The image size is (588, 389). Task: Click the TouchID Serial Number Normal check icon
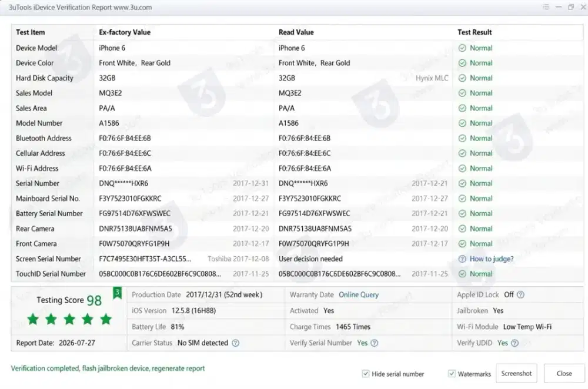[x=462, y=274]
